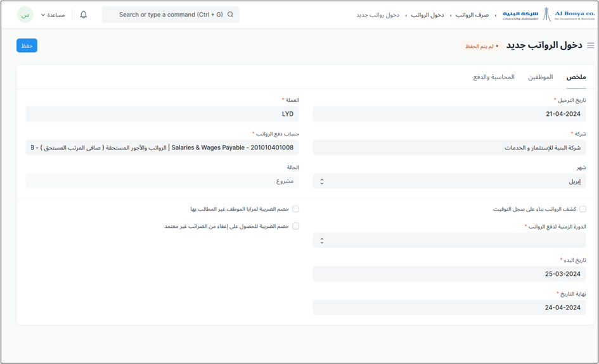
Task: Click the حساب دفع الرواتب account field
Action: [162, 147]
